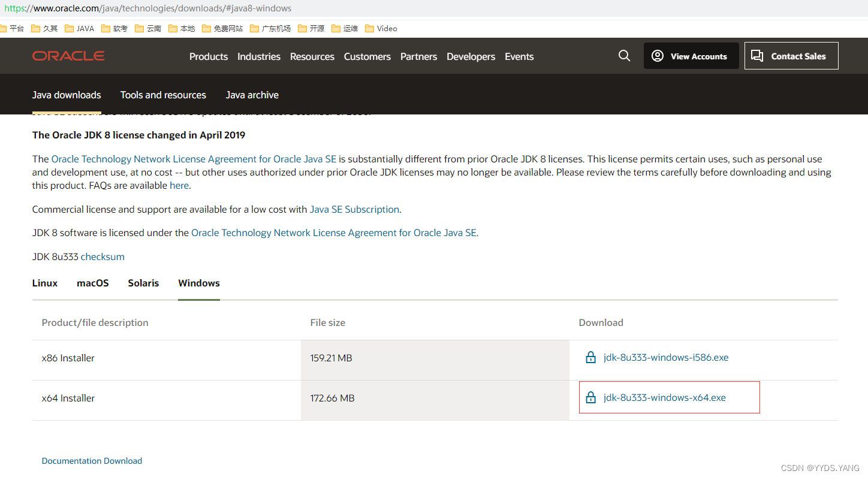Screen dimensions: 868x477
Task: Switch to the macOS tab
Action: click(x=93, y=283)
